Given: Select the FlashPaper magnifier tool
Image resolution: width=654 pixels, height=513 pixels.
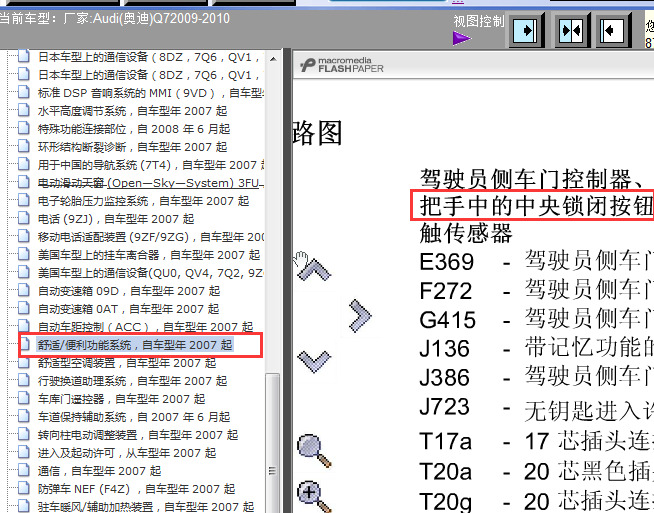Looking at the screenshot, I should point(314,450).
